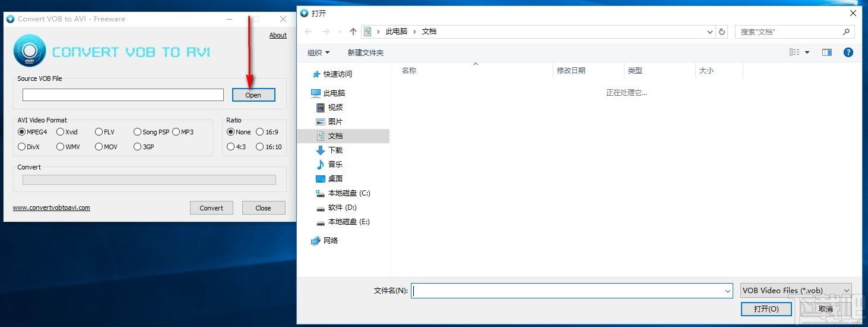This screenshot has height=327, width=868.
Task: Toggle the preview pane icon
Action: point(827,52)
